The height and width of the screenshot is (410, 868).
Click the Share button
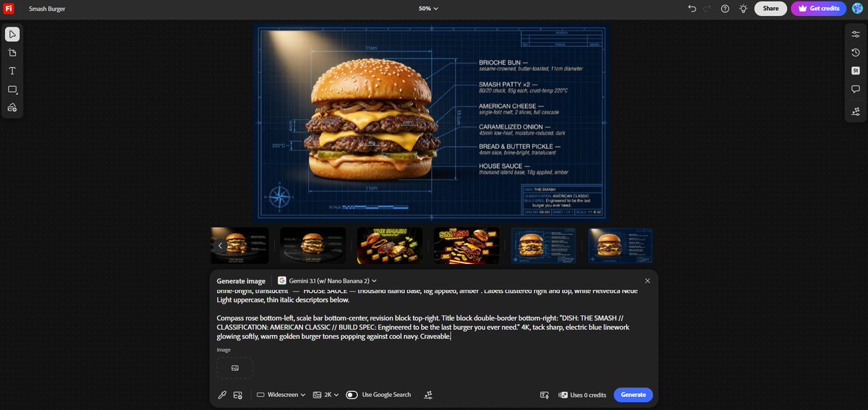point(770,9)
